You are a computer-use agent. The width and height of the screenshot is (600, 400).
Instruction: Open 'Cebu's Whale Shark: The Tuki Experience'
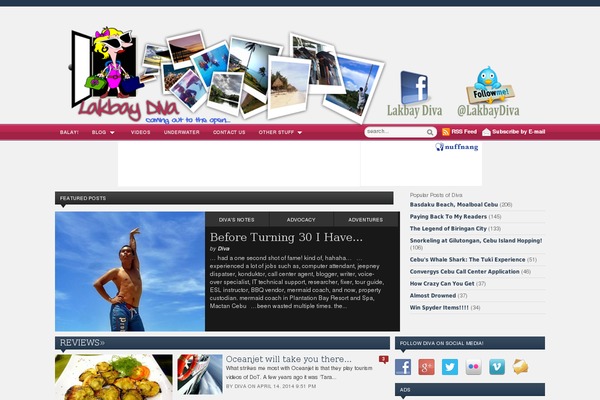[467, 260]
